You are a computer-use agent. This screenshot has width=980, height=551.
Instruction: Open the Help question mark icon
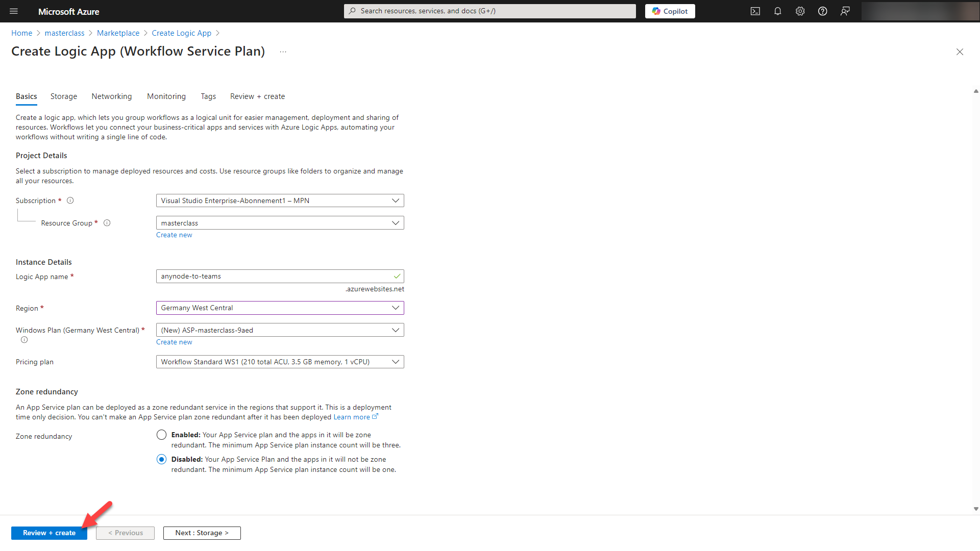pyautogui.click(x=822, y=11)
